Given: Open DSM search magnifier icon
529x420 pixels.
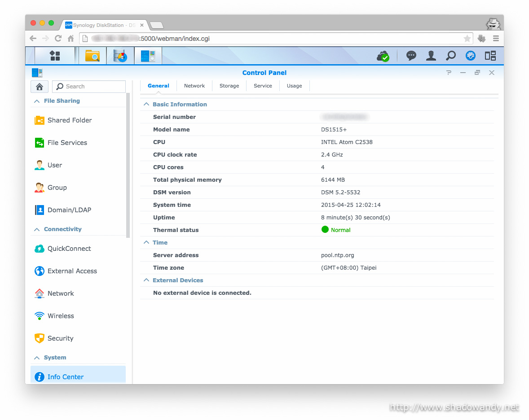Looking at the screenshot, I should tap(451, 56).
